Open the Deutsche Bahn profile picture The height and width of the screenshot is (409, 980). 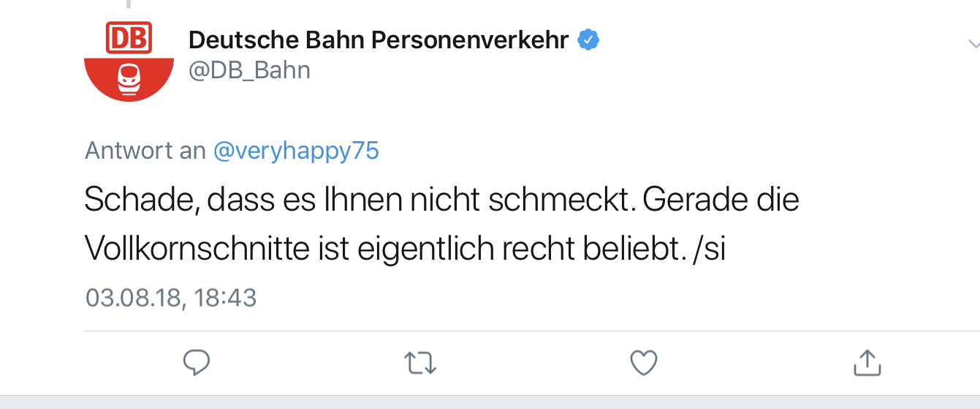129,62
